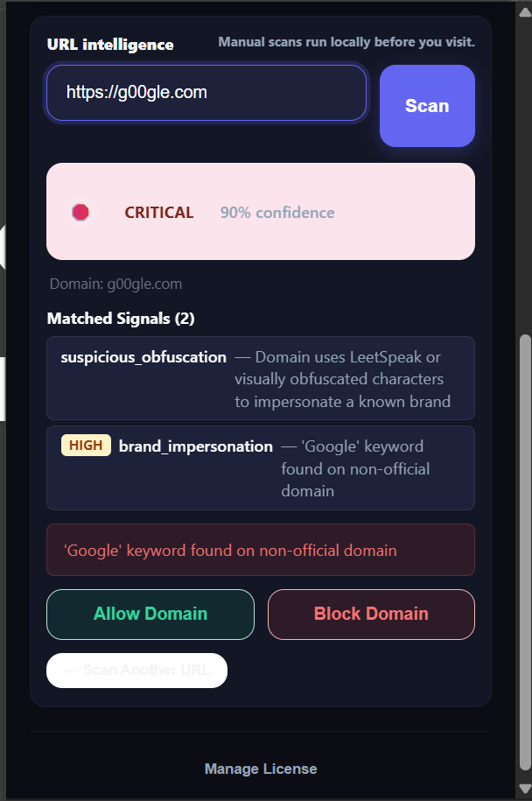Viewport: 532px width, 801px height.
Task: Click the Matched Signals (2) heading
Action: tap(121, 319)
